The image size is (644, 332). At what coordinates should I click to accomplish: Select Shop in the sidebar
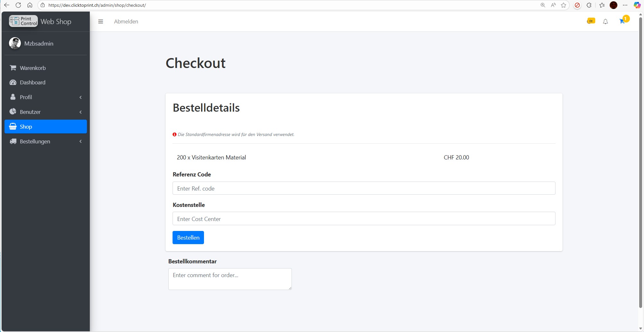pyautogui.click(x=46, y=127)
